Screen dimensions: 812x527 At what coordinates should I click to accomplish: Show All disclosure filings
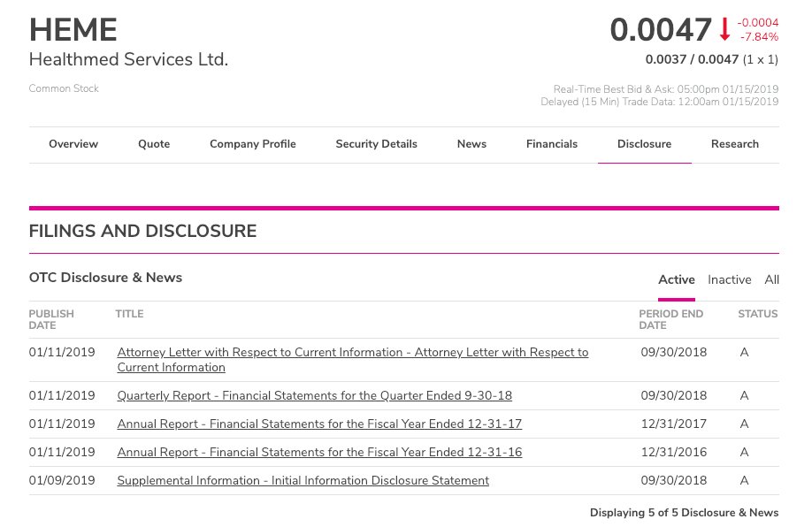771,279
